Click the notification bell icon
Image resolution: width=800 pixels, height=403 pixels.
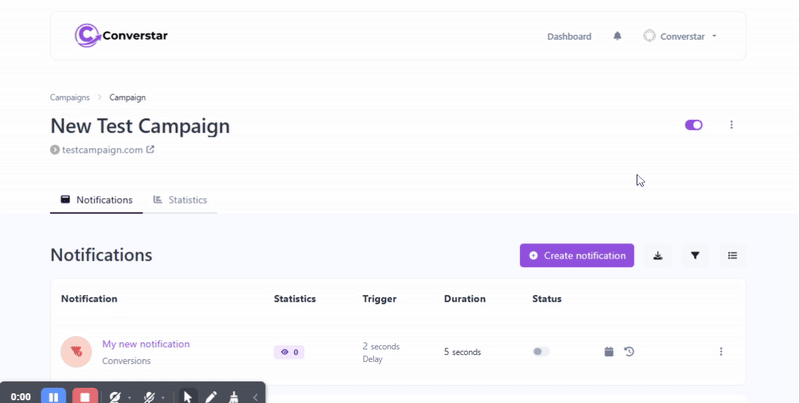[617, 36]
